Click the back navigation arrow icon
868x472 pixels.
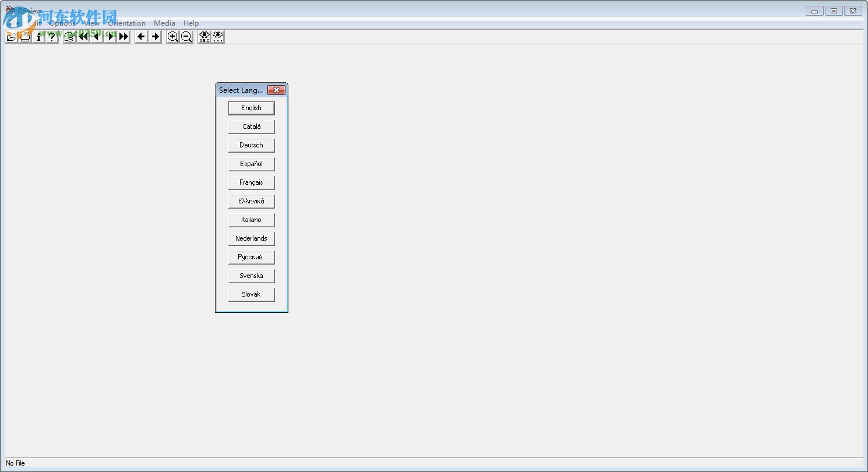(141, 37)
